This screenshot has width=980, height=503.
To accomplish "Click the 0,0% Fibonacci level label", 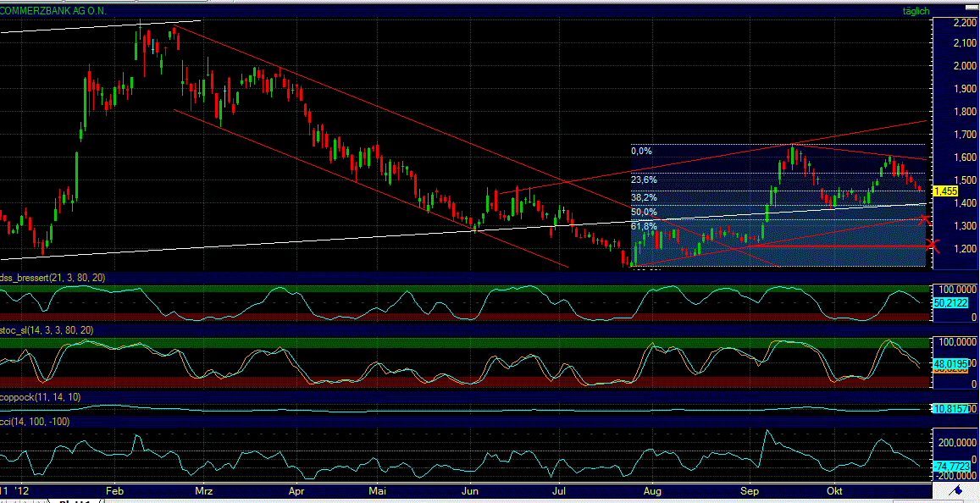I will [x=639, y=150].
